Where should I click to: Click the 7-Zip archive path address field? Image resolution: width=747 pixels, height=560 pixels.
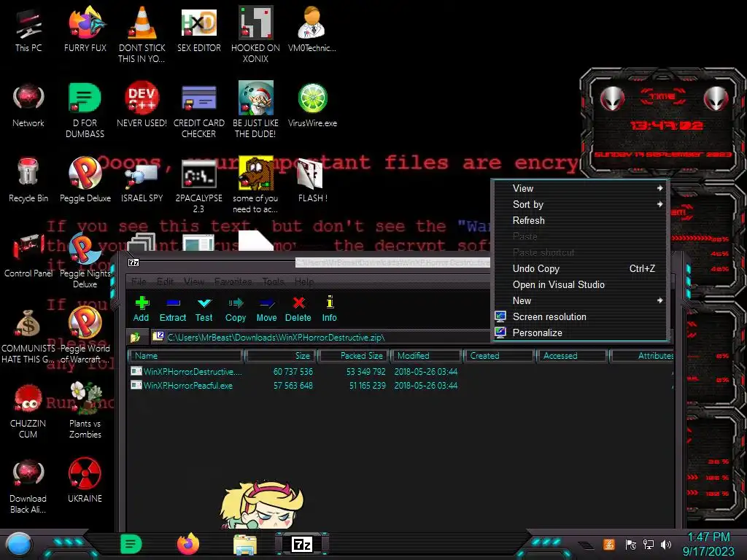tap(322, 338)
